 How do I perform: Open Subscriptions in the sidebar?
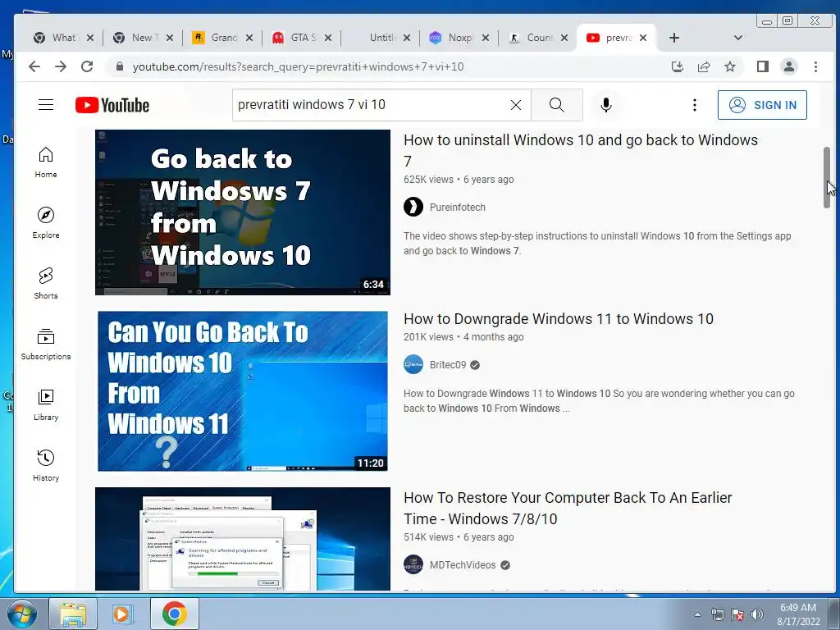tap(46, 345)
